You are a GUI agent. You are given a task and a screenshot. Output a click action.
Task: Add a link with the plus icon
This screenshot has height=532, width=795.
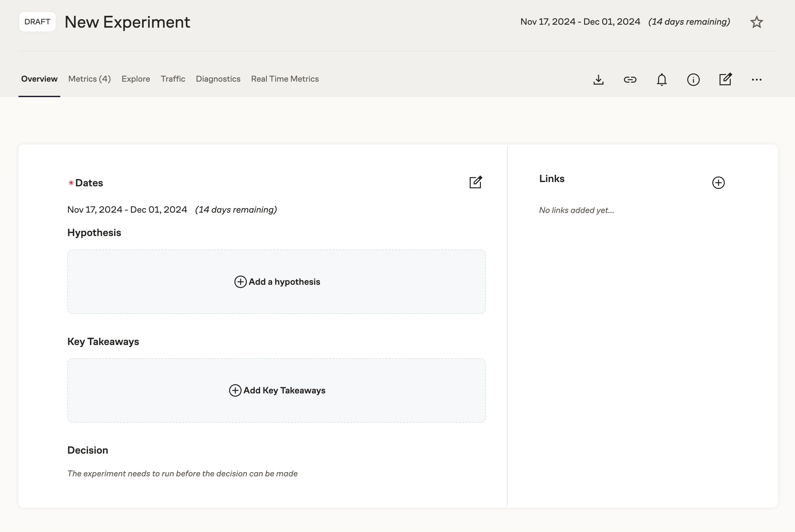click(718, 183)
